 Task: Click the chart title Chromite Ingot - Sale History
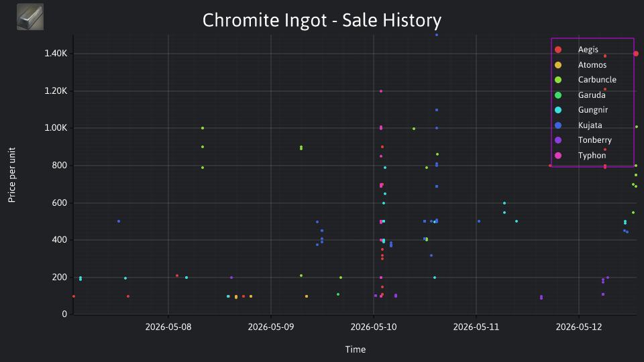pos(322,20)
